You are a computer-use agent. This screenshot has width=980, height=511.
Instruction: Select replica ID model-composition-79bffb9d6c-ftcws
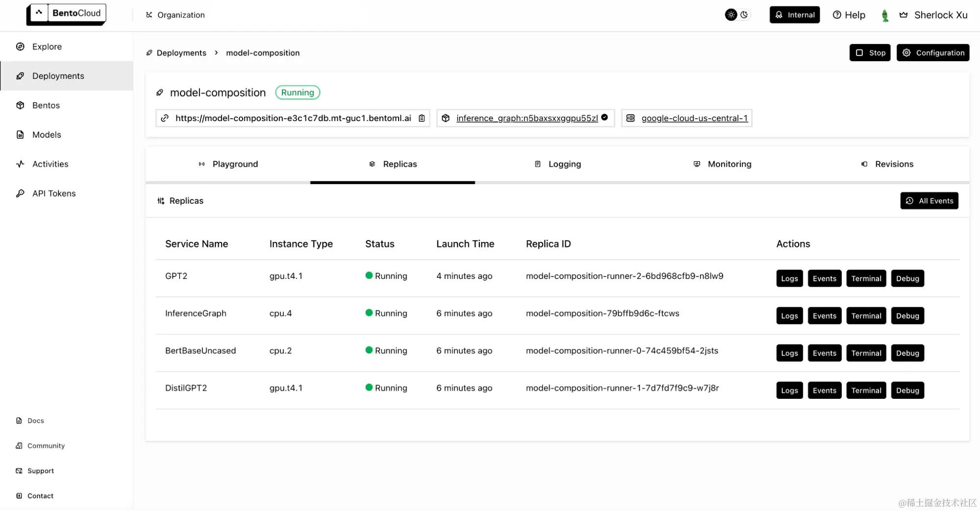coord(603,314)
